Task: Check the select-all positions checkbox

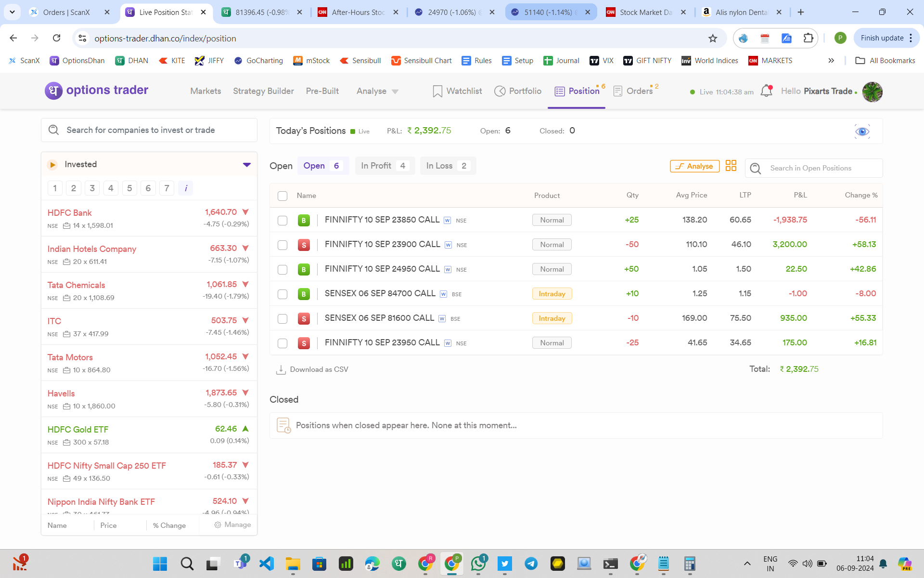Action: (x=282, y=196)
